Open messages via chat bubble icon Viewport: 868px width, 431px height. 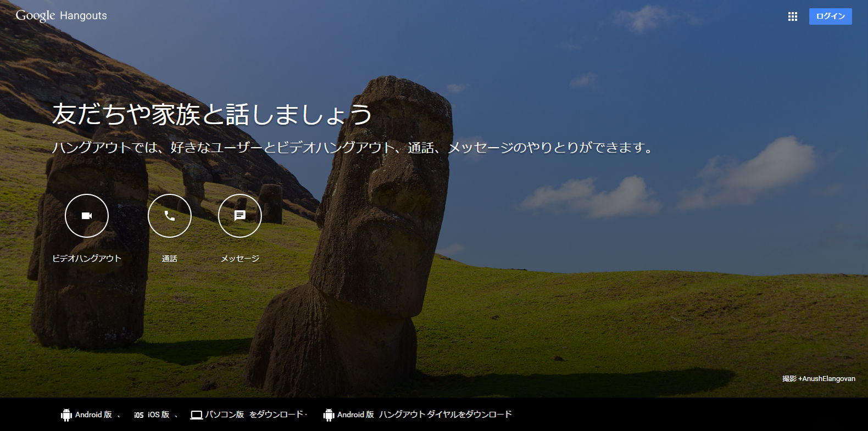(240, 216)
